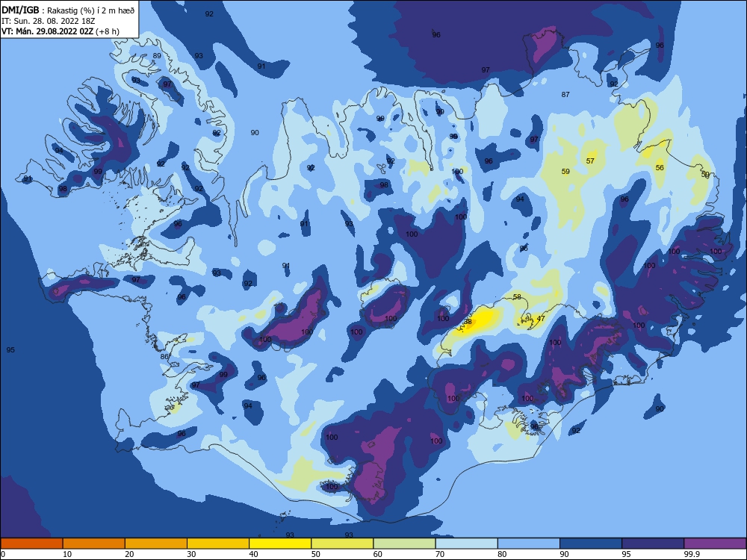Viewport: 747px width, 560px height.
Task: Click the legend tick label 0
Action: (x=3, y=554)
